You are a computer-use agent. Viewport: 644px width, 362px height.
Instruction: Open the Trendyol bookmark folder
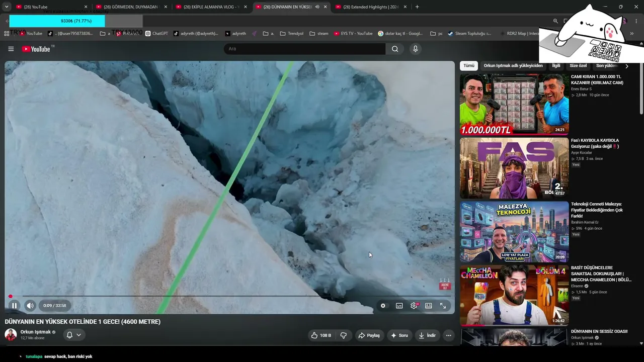click(292, 34)
